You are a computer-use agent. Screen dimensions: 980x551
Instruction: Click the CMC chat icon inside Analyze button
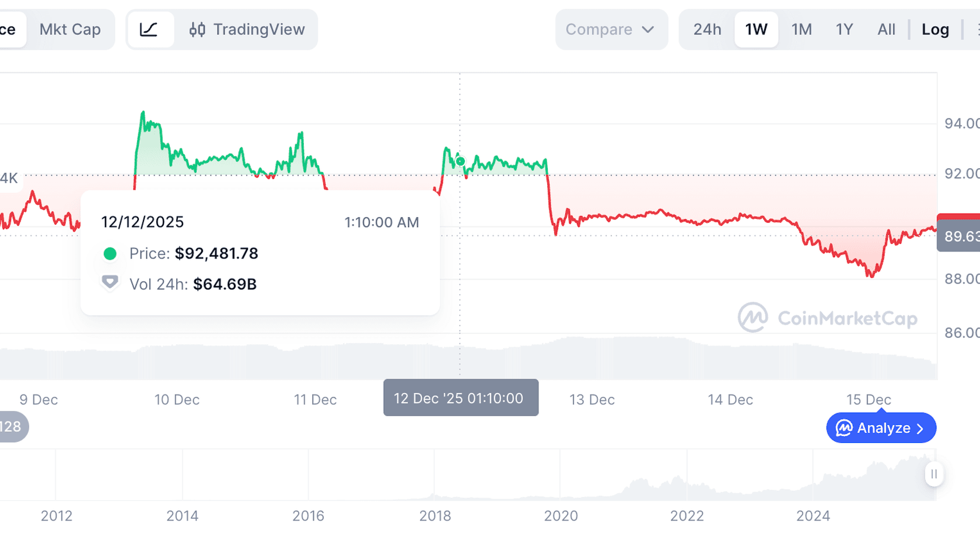pos(845,428)
